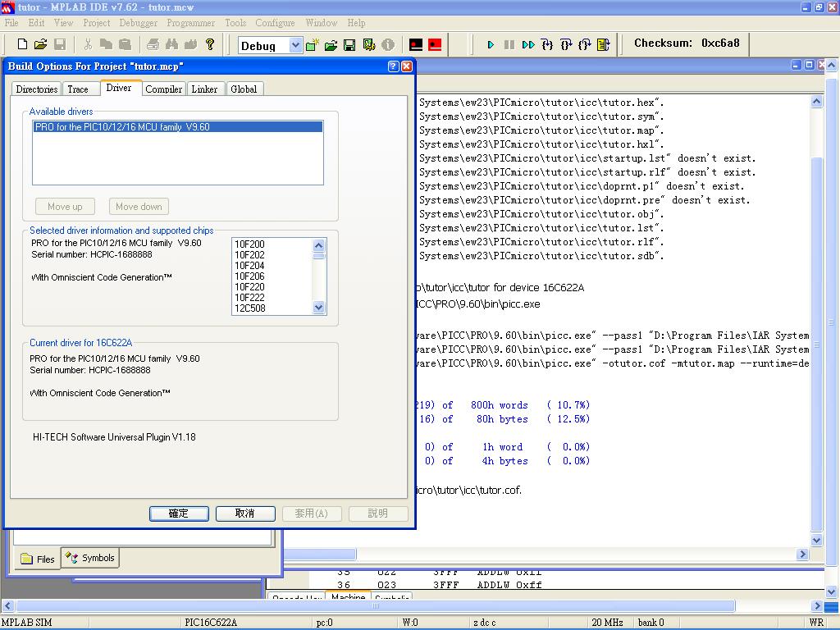Select chip 10F206 in supported list
The height and width of the screenshot is (630, 840).
pyautogui.click(x=249, y=276)
